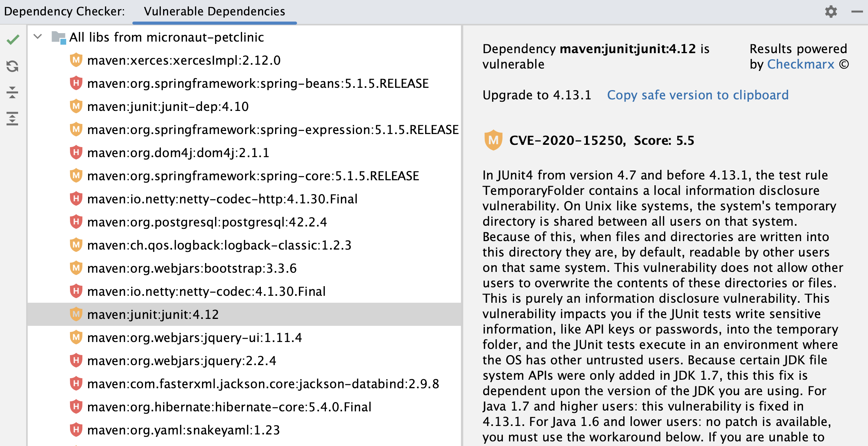The width and height of the screenshot is (868, 446).
Task: Click the high severity shield of dom4j
Action: 76,153
